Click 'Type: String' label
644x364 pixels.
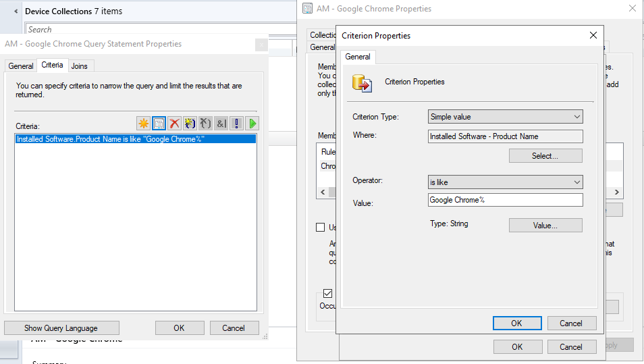449,224
